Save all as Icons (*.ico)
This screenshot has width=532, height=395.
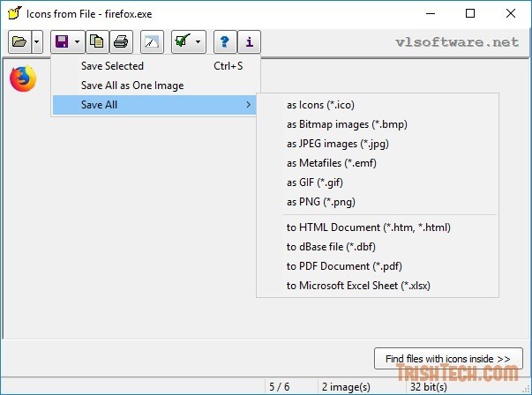(x=378, y=105)
